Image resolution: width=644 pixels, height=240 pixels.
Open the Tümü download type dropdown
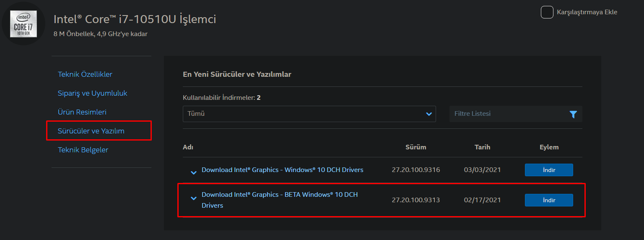[x=309, y=114]
